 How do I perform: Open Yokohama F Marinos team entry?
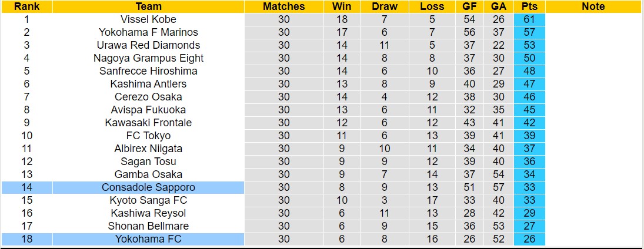(148, 32)
